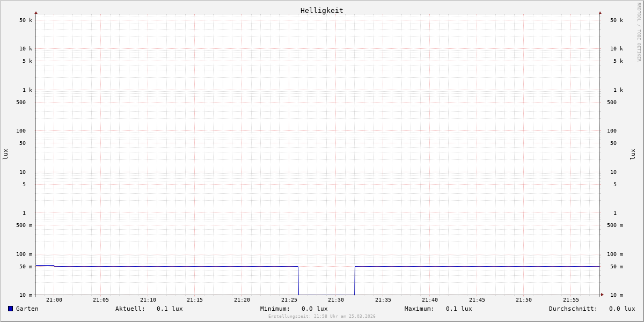
Task: Click the blue line's drop at 21:26
Action: pos(298,281)
